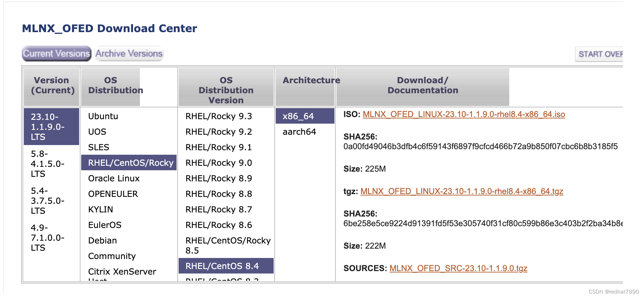Select version 5.4-3.7.5.0-LTS

click(51, 201)
